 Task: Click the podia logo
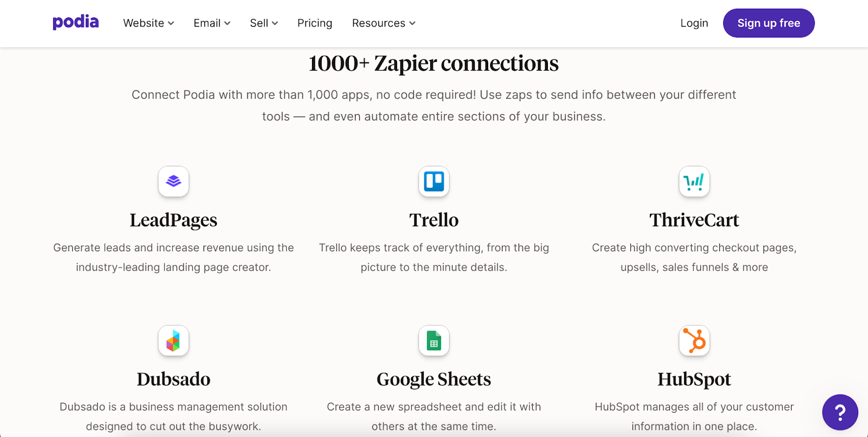pyautogui.click(x=75, y=22)
